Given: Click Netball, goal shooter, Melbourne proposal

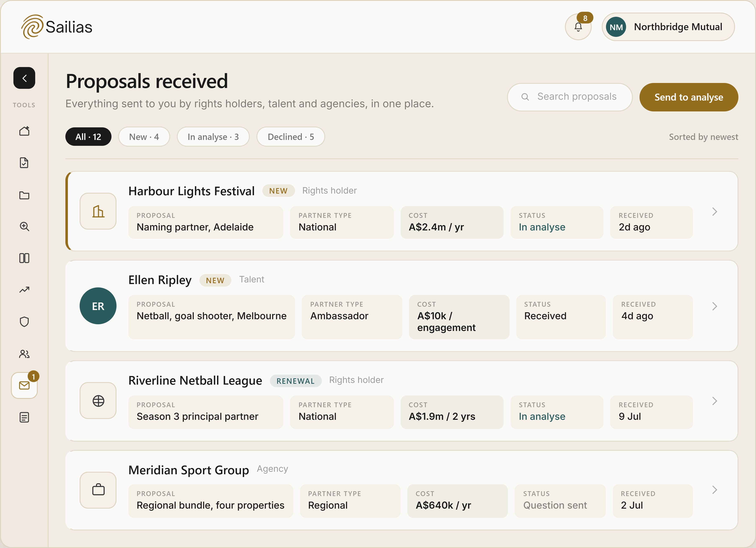Looking at the screenshot, I should [x=211, y=317].
